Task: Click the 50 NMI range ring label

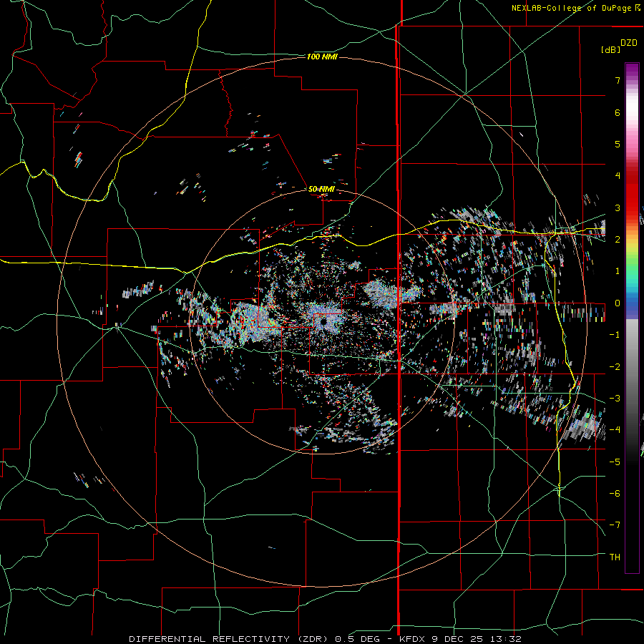Action: pos(321,189)
